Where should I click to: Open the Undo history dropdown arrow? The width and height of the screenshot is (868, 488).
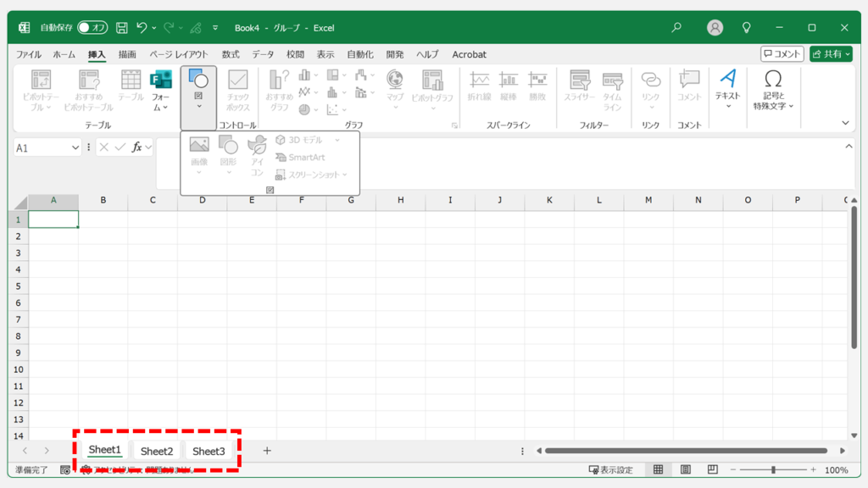coord(154,28)
